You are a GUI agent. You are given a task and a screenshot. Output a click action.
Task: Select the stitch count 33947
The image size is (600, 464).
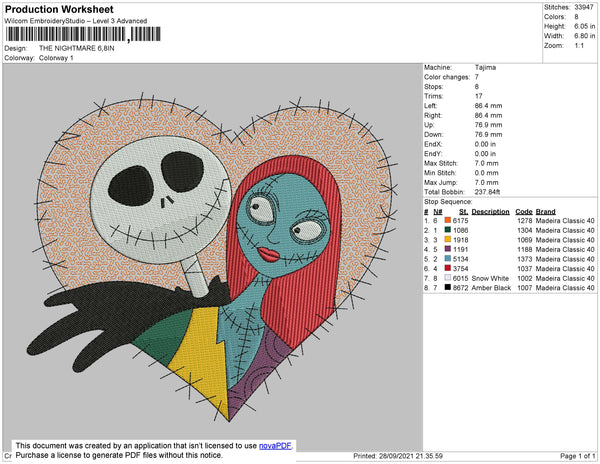(584, 7)
